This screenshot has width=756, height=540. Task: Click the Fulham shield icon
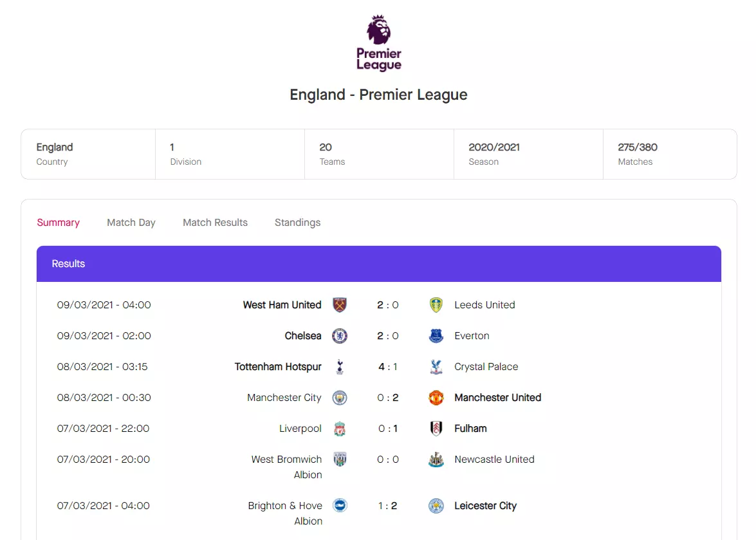(x=436, y=428)
